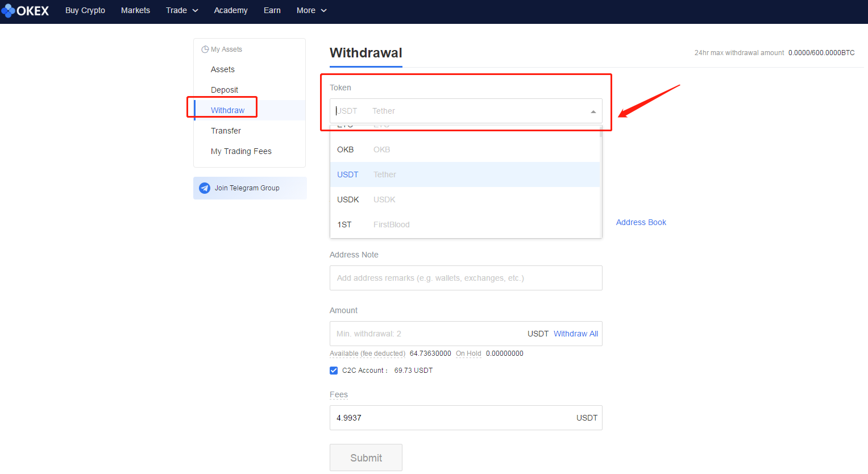The height and width of the screenshot is (474, 868).
Task: Choose USDK from the token list
Action: pyautogui.click(x=465, y=199)
